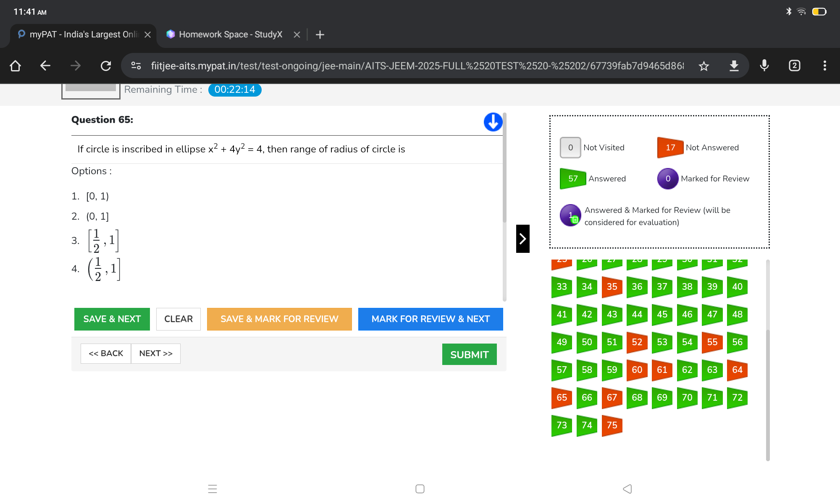The height and width of the screenshot is (504, 840).
Task: Tap the disabled forward arrow
Action: coord(76,66)
